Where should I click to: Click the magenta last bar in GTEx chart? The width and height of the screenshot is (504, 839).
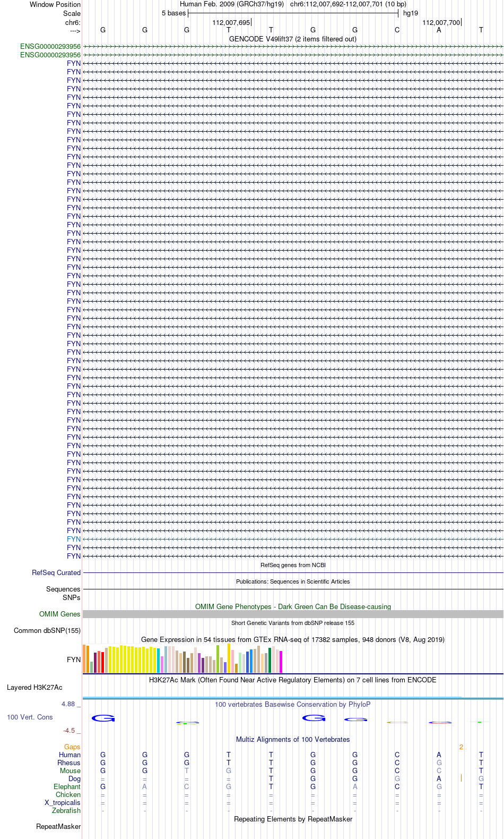pyautogui.click(x=281, y=662)
